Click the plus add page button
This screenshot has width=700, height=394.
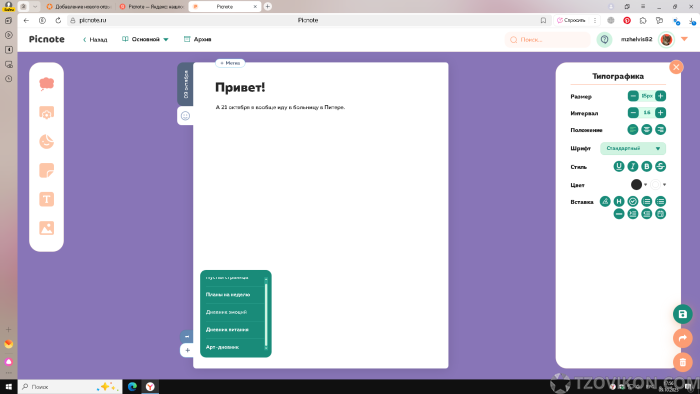[188, 350]
